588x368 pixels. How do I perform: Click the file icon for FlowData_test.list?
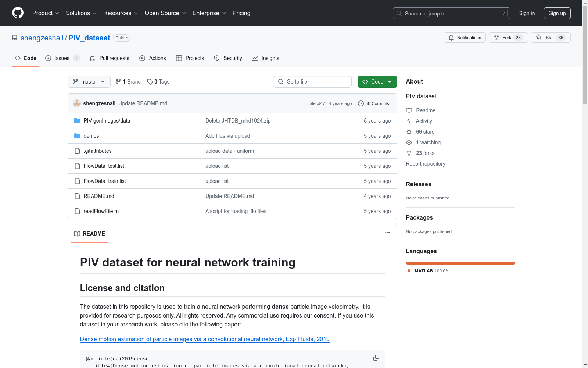tap(77, 166)
